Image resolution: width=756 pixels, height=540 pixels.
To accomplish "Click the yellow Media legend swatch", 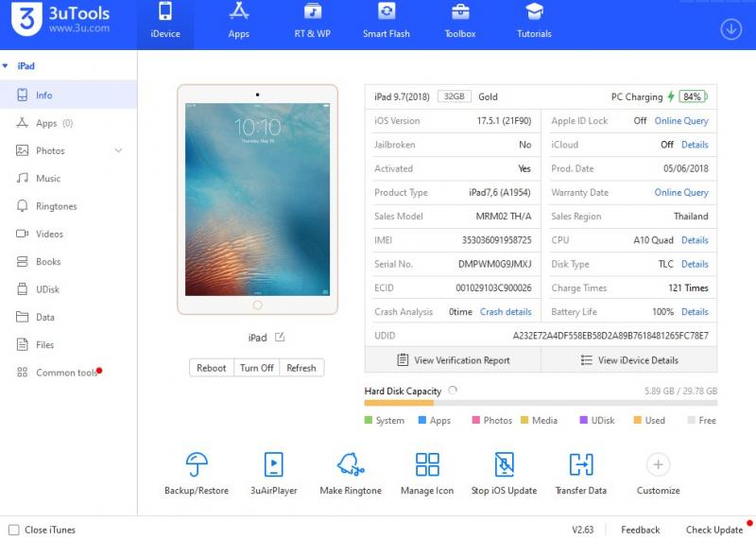I will [524, 420].
